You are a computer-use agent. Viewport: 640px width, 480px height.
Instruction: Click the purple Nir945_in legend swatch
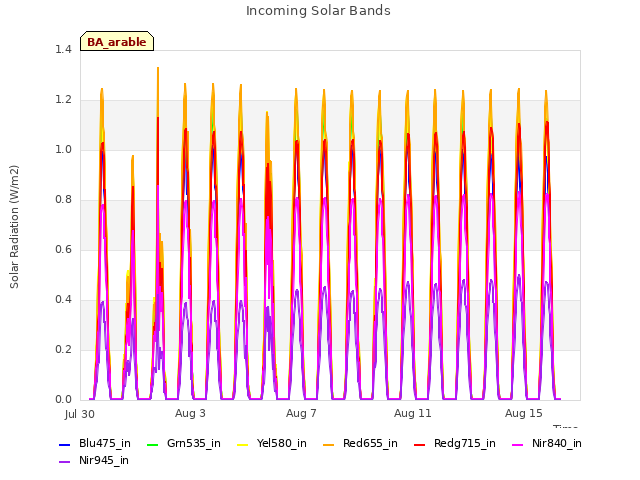point(65,462)
